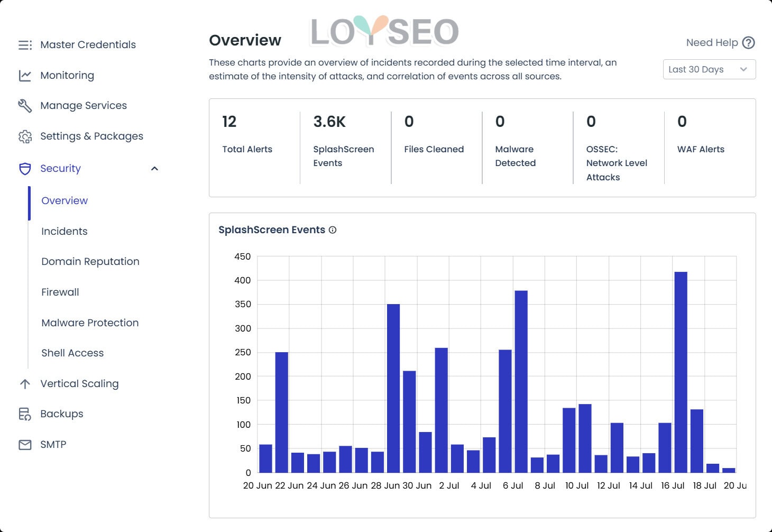Click the dropdown arrow on the time filter
Viewport: 772px width, 532px height.
744,69
